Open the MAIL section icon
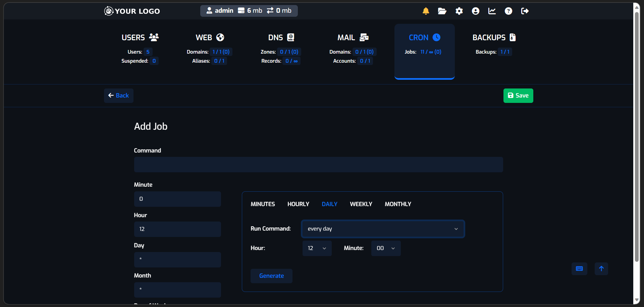Viewport: 644px width, 307px height. click(364, 37)
